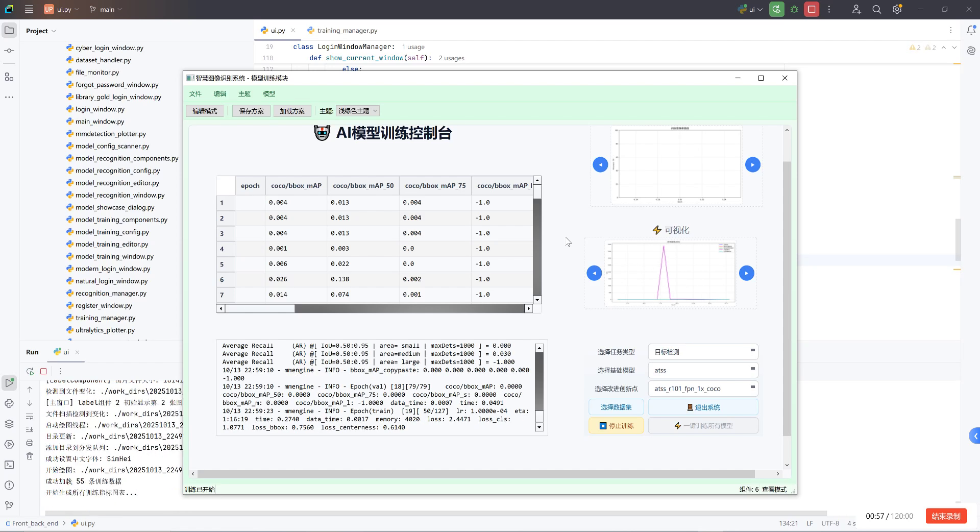
Task: Expand the Project view dropdown header
Action: pyautogui.click(x=41, y=31)
